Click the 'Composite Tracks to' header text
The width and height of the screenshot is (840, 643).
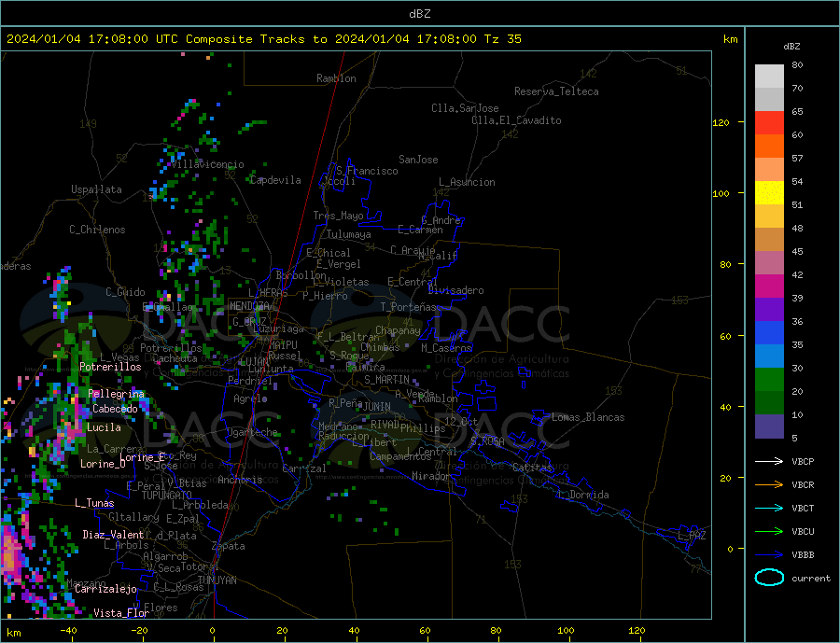coord(256,39)
